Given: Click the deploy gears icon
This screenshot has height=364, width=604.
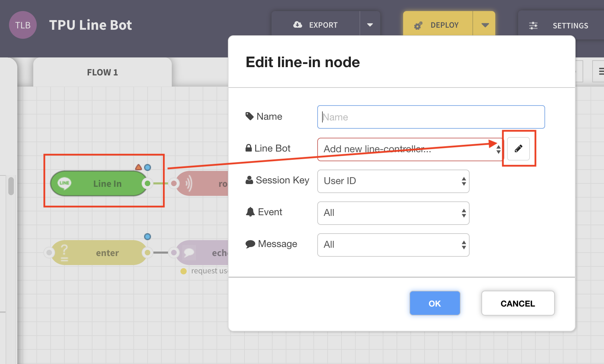Looking at the screenshot, I should [x=418, y=26].
